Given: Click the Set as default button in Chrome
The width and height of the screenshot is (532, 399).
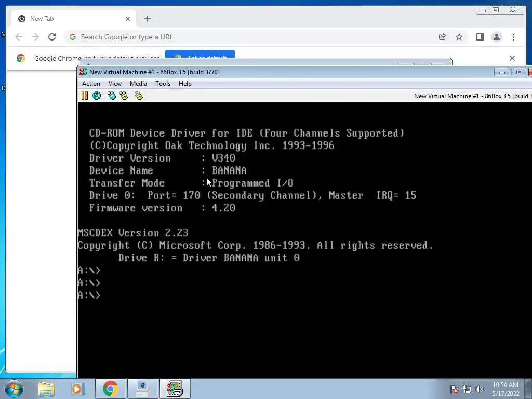Looking at the screenshot, I should coord(200,54).
